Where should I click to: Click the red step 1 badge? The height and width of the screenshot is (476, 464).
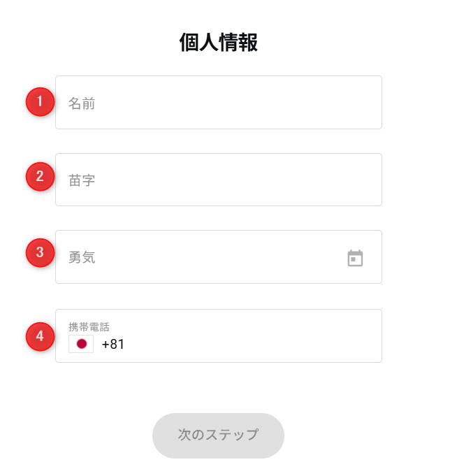(x=40, y=101)
